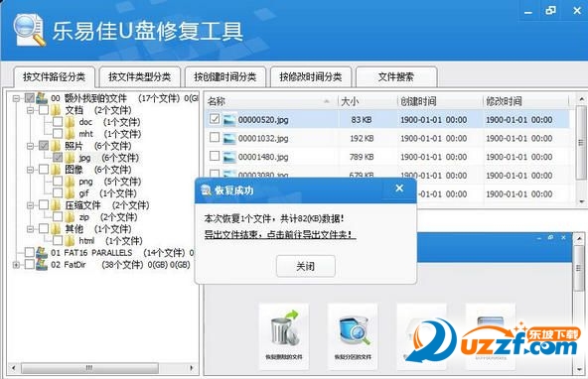This screenshot has height=379, width=588.
Task: Toggle the jpg folder checkbox
Action: coord(58,158)
